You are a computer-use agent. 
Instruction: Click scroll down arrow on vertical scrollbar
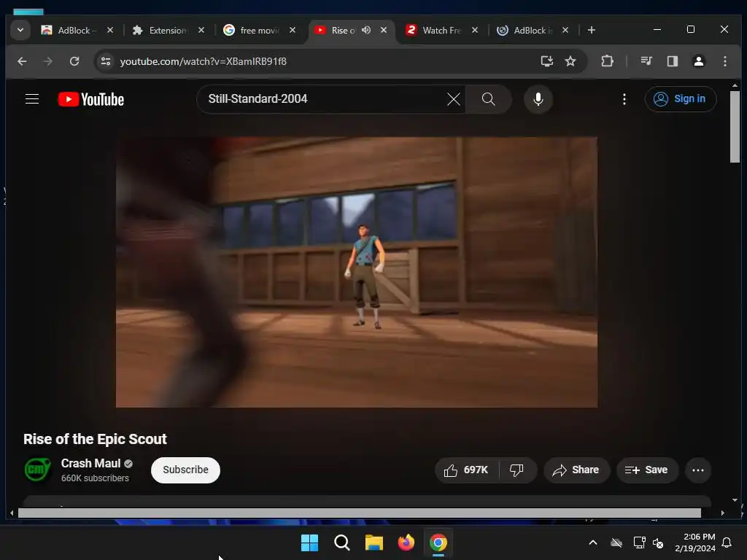coord(735,500)
